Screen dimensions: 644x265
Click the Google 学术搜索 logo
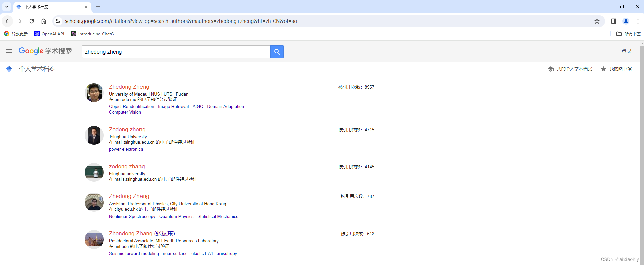pyautogui.click(x=45, y=51)
